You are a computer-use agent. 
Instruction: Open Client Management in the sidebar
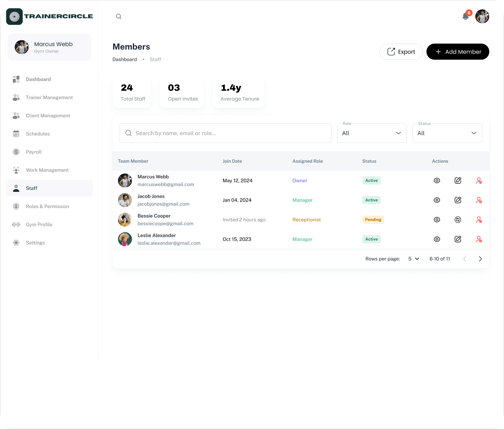(50, 116)
